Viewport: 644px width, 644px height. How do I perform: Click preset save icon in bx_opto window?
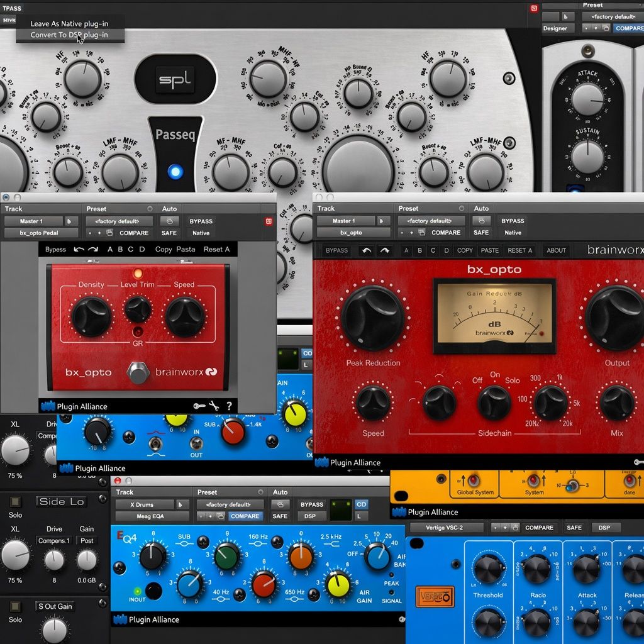(x=421, y=233)
